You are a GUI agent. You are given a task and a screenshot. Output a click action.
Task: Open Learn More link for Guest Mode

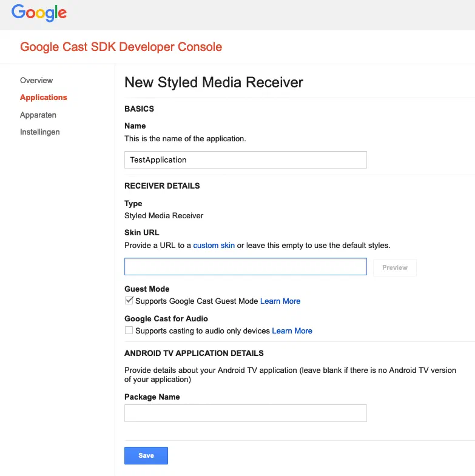(280, 301)
